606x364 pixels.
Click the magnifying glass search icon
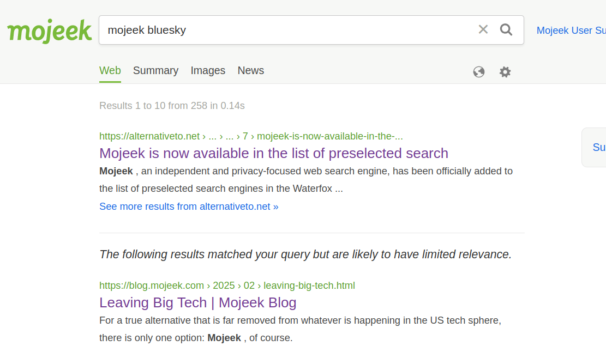click(506, 29)
